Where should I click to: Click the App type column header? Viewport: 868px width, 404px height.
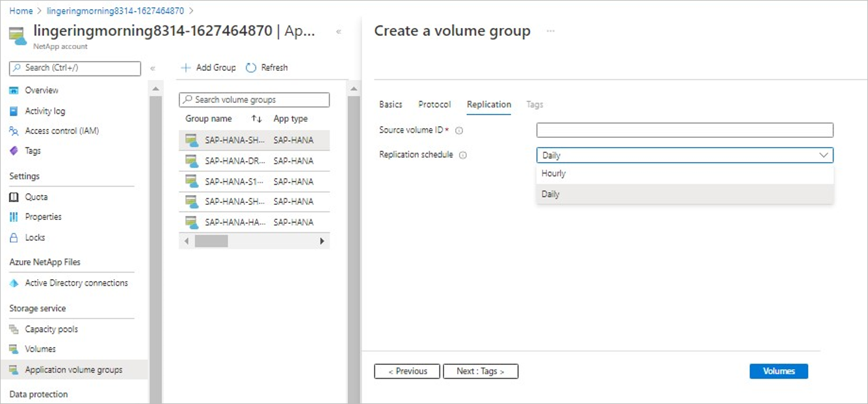tap(291, 119)
